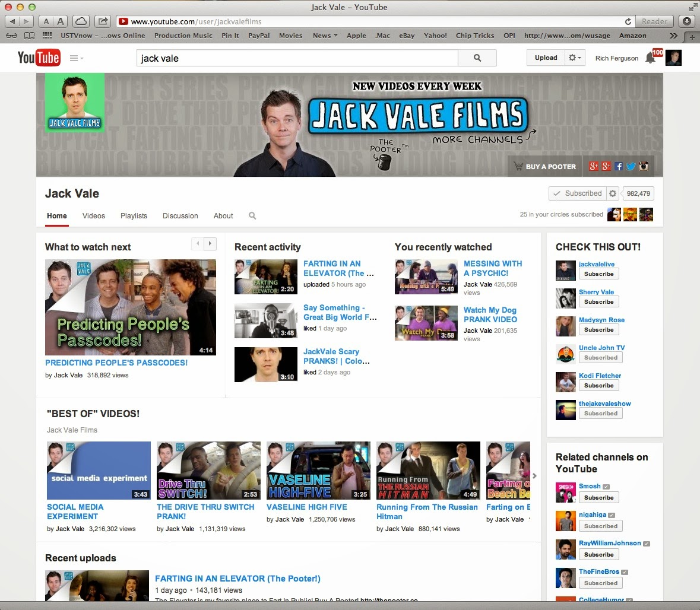Click the Rich Ferguson profile avatar

click(673, 58)
